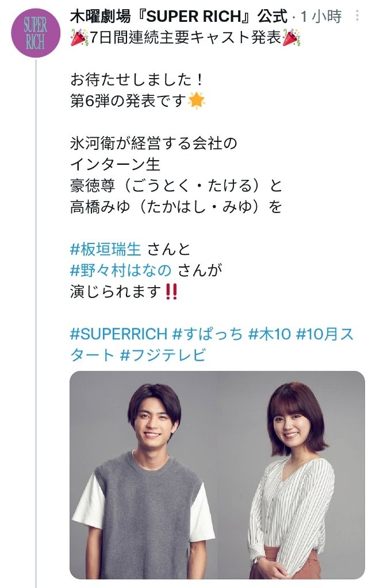Tap the text line 豪徳尊（ごうとく・たける）と
The height and width of the screenshot is (588, 376).
point(176,185)
